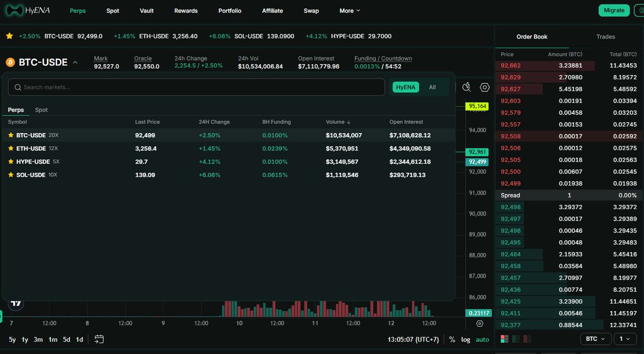This screenshot has width=644, height=354.
Task: Choose ETH-USDE 12X market row
Action: 228,148
